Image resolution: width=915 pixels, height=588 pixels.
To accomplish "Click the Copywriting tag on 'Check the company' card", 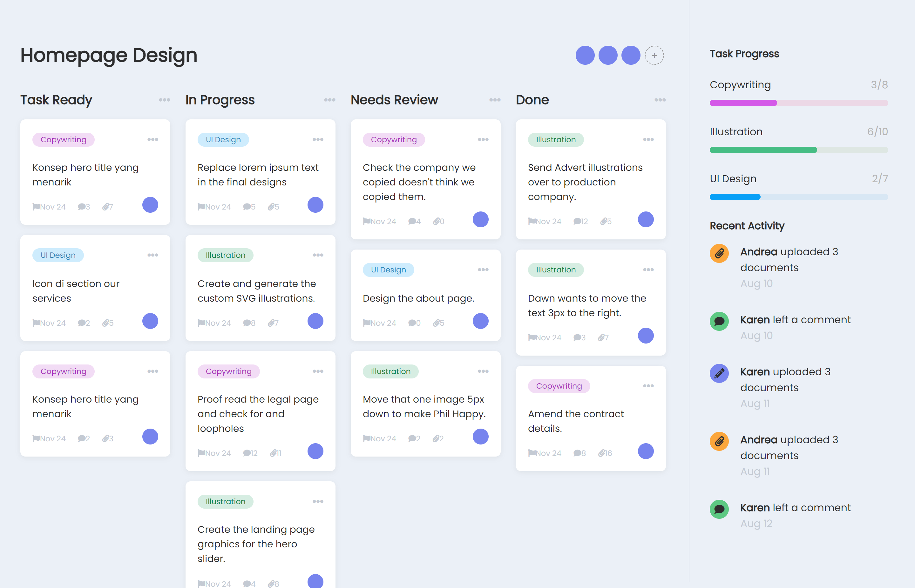I will point(394,140).
